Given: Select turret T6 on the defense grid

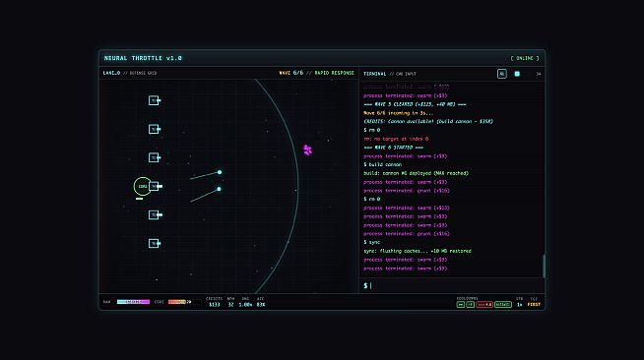Looking at the screenshot, I should tap(154, 244).
